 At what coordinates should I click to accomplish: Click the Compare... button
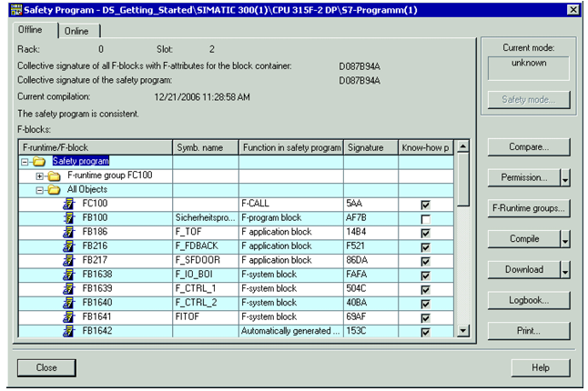pos(529,147)
